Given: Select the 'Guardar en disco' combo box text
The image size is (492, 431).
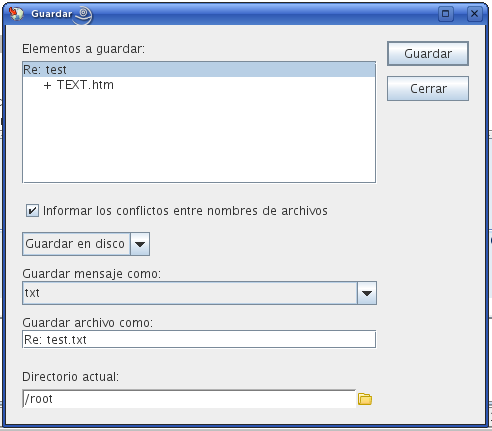Looking at the screenshot, I should pos(75,244).
